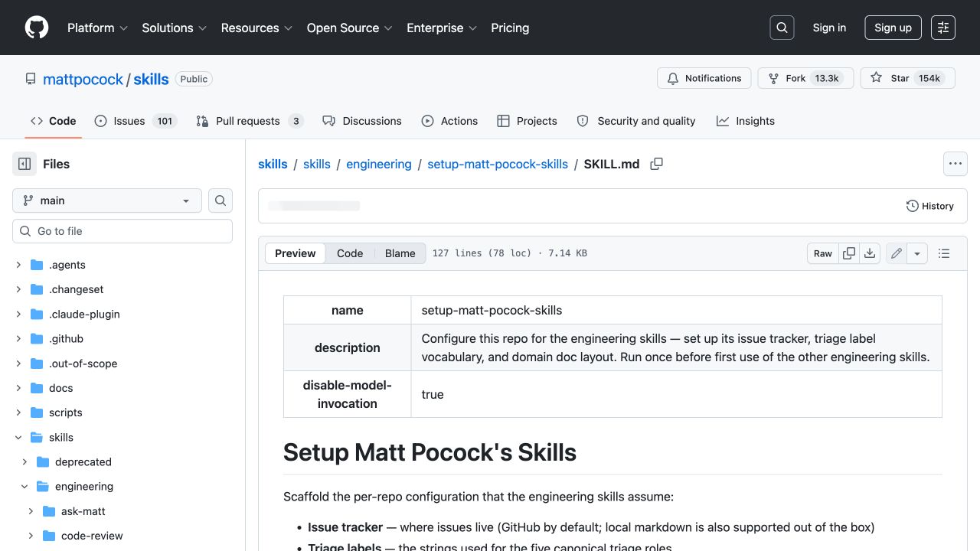Open the Pull requests tab
Screen dimensions: 980x551
click(250, 121)
